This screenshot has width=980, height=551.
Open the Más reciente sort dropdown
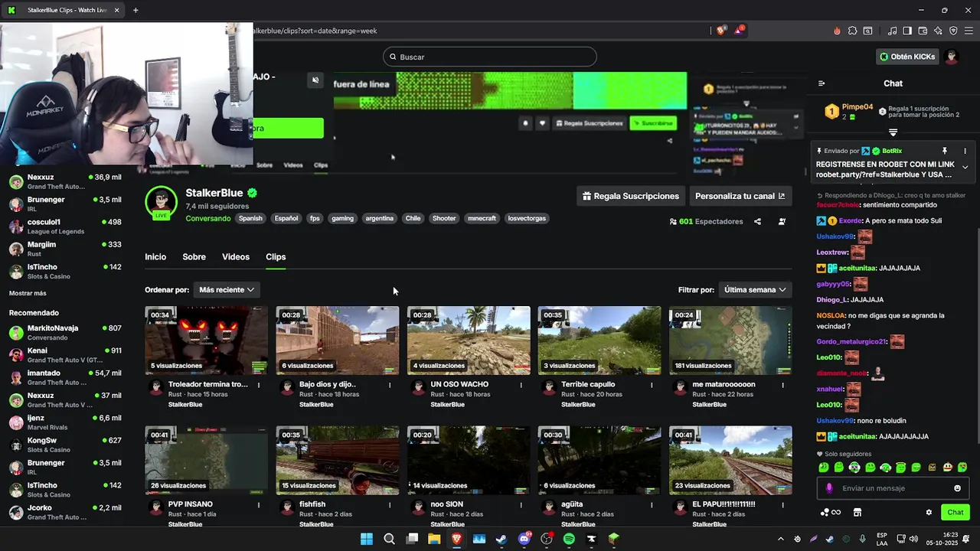click(x=227, y=289)
